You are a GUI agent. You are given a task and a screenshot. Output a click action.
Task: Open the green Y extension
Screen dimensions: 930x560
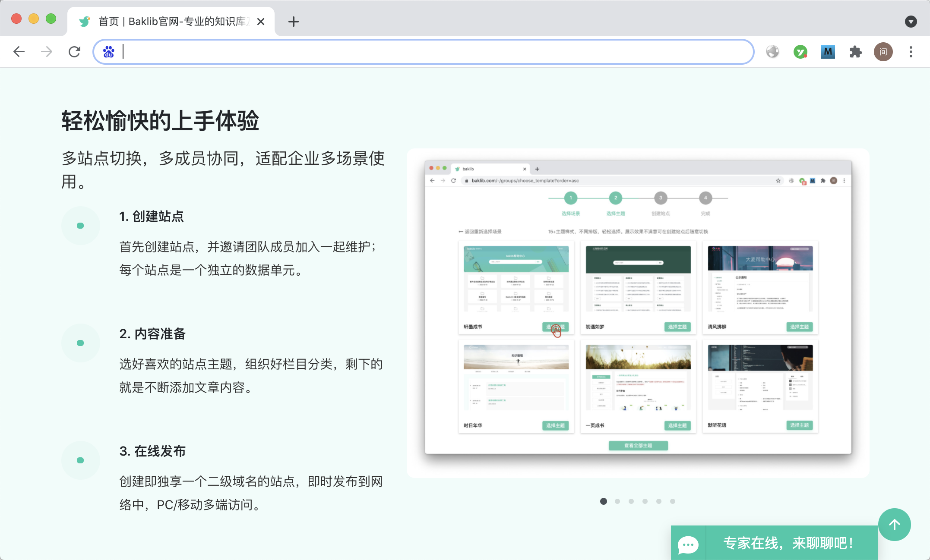coord(800,52)
